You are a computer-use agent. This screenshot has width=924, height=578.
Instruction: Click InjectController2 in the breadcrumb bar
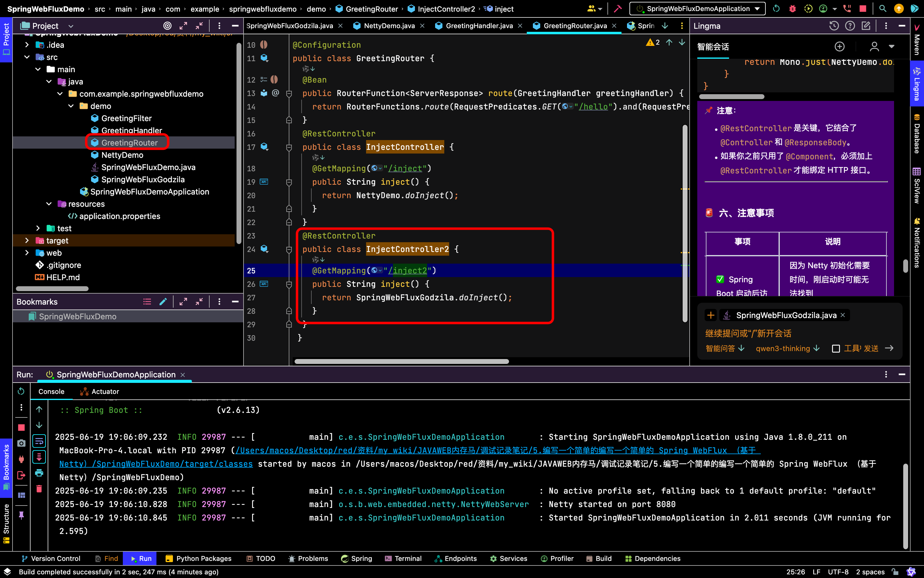pos(442,9)
